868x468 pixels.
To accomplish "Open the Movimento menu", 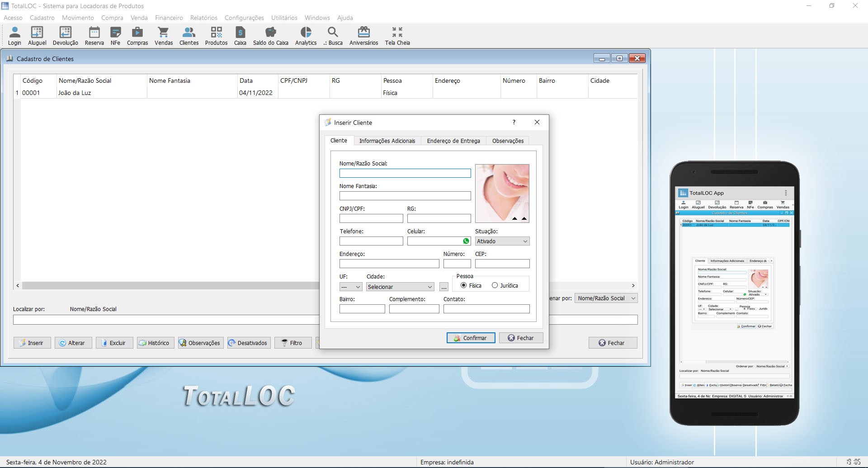I will point(78,18).
